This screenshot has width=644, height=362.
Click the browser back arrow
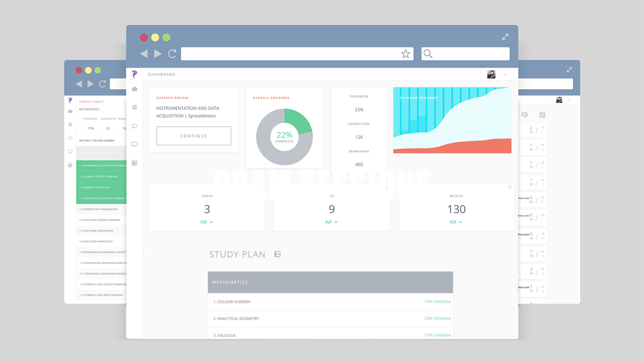point(144,54)
